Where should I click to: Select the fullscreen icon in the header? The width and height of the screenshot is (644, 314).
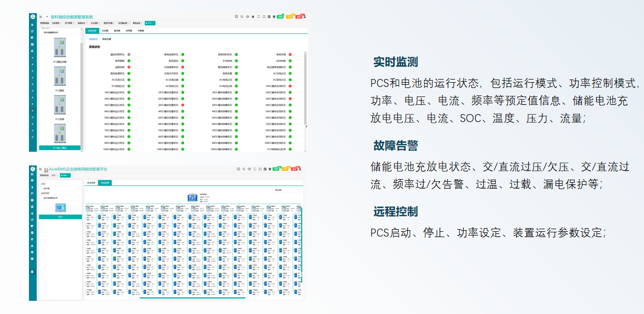(x=264, y=16)
